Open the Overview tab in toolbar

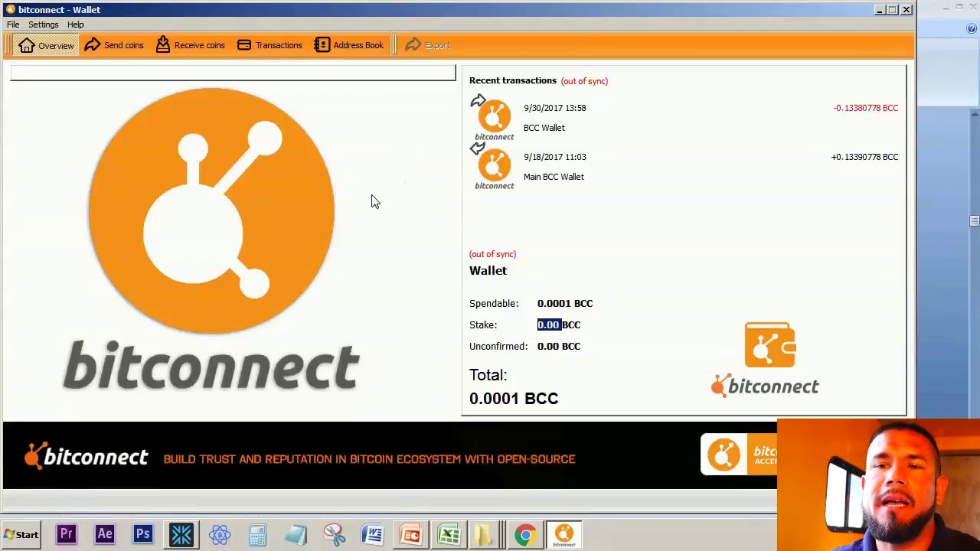[47, 45]
